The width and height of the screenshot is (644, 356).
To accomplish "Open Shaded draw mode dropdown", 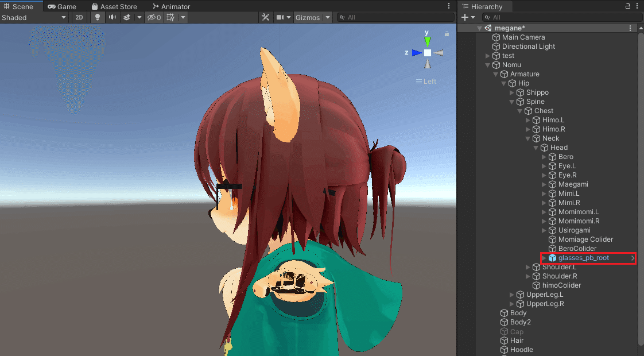I will 34,17.
